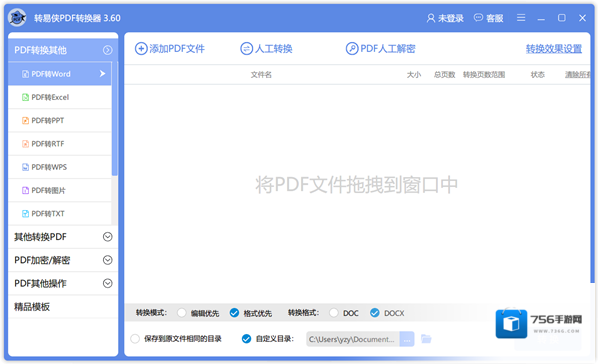The width and height of the screenshot is (598, 364).
Task: Select the 编辑优先 conversion mode radio
Action: click(x=182, y=313)
